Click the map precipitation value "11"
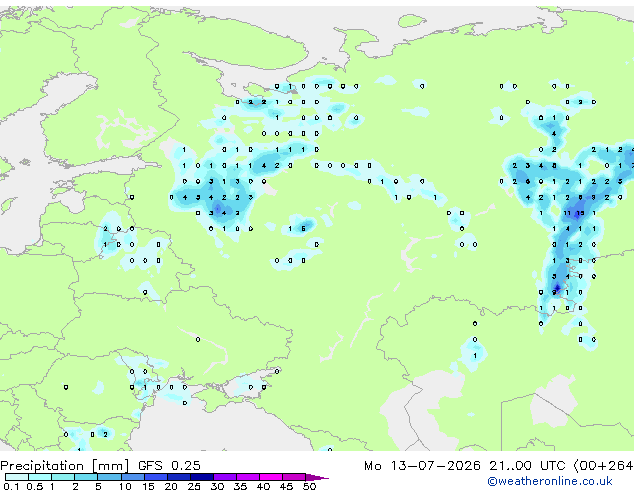634x490 pixels. pos(567,213)
